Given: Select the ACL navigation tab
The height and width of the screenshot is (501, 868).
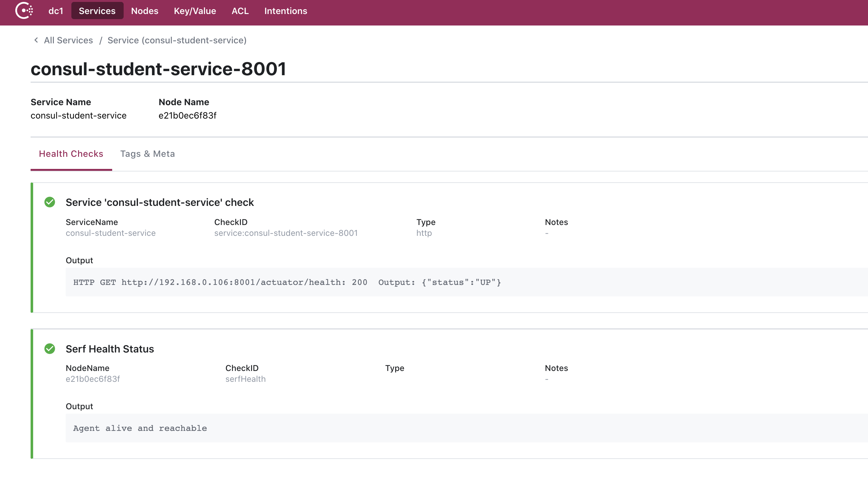Looking at the screenshot, I should tap(240, 11).
